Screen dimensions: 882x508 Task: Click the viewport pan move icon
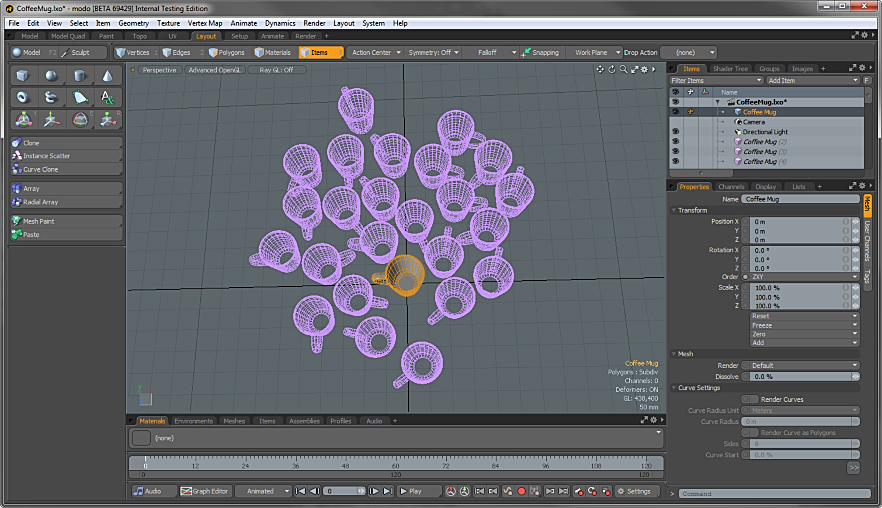[600, 69]
